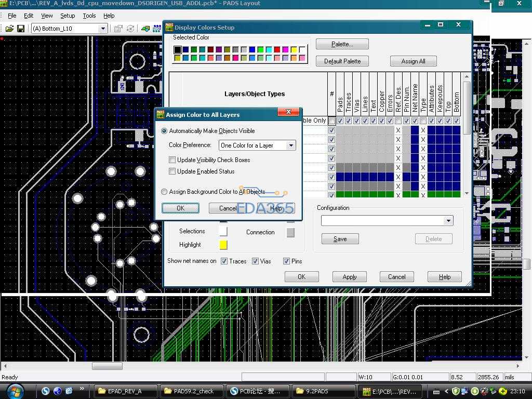Viewport: 532px width, 399px height.
Task: Open the Configuration combo box
Action: point(448,221)
